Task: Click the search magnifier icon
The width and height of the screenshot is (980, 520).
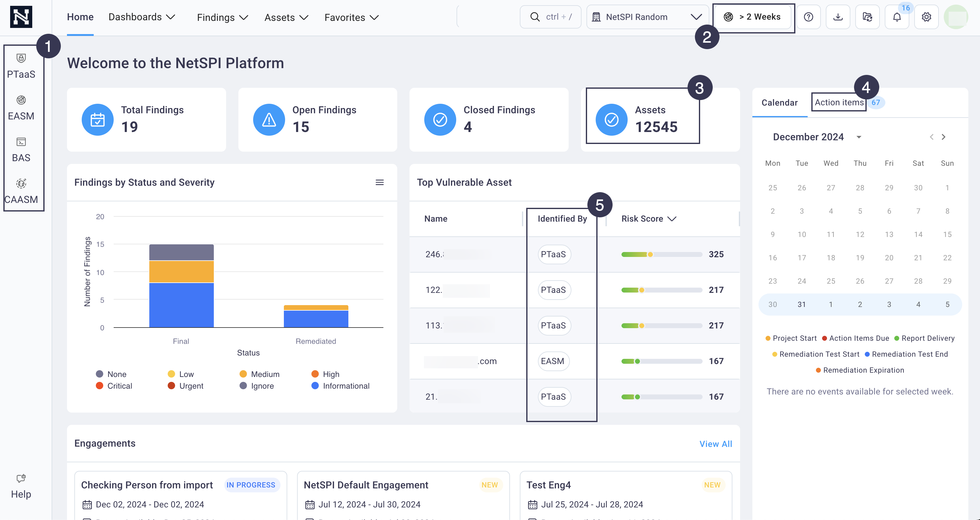Action: (x=535, y=17)
